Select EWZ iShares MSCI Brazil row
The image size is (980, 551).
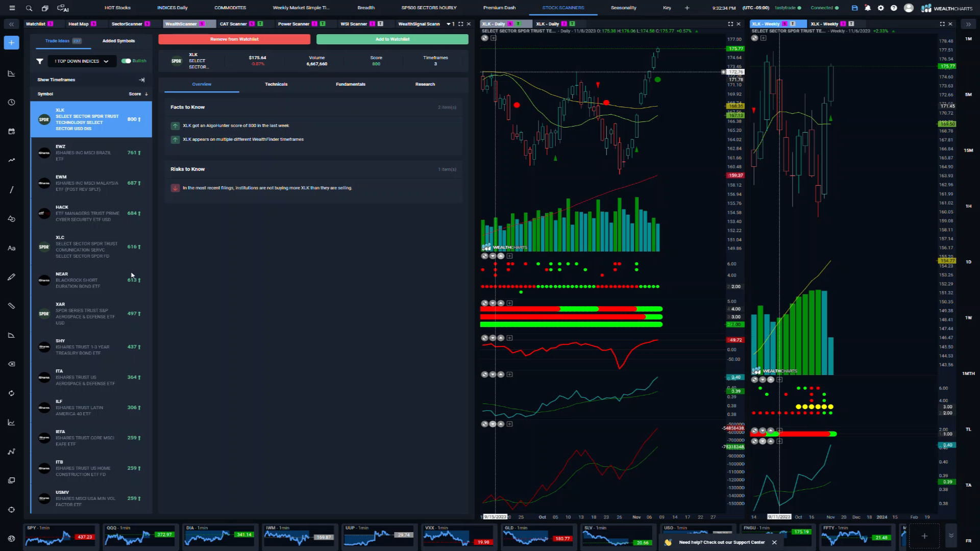pyautogui.click(x=91, y=153)
